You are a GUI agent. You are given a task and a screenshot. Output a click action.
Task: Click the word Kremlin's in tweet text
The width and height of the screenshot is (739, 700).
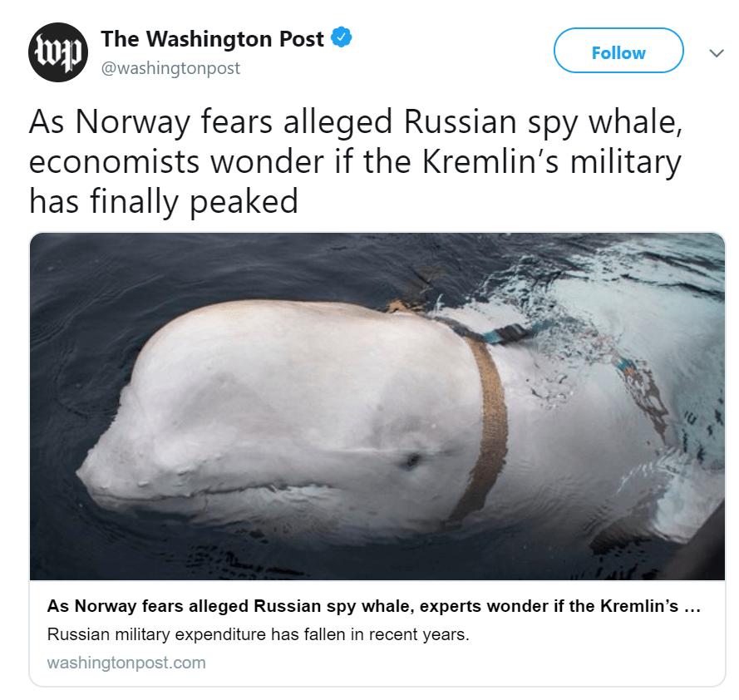point(490,161)
